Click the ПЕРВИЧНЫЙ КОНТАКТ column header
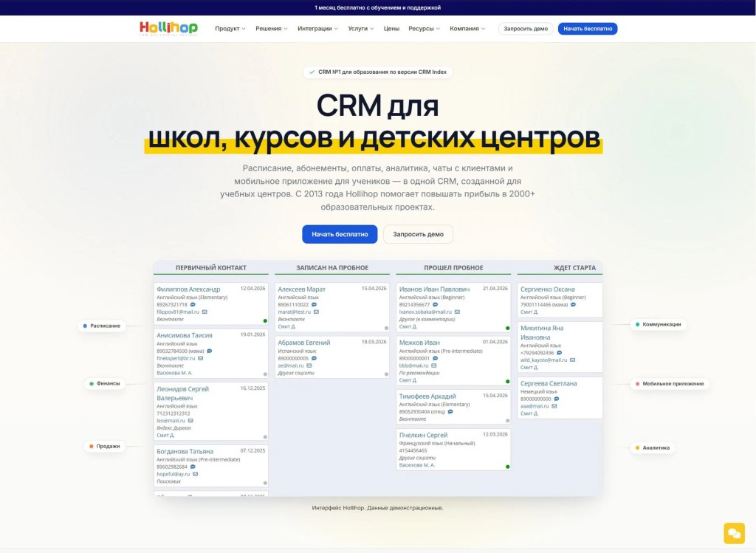This screenshot has width=756, height=553. coord(211,267)
